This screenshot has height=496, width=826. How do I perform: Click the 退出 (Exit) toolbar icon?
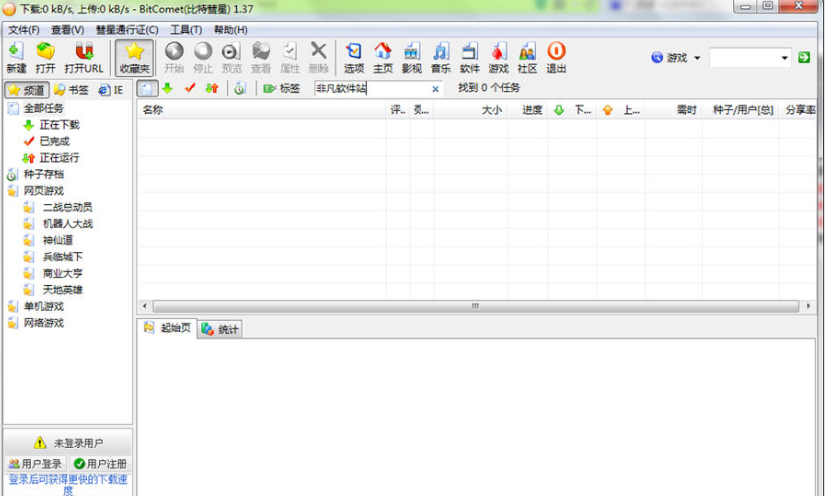556,57
